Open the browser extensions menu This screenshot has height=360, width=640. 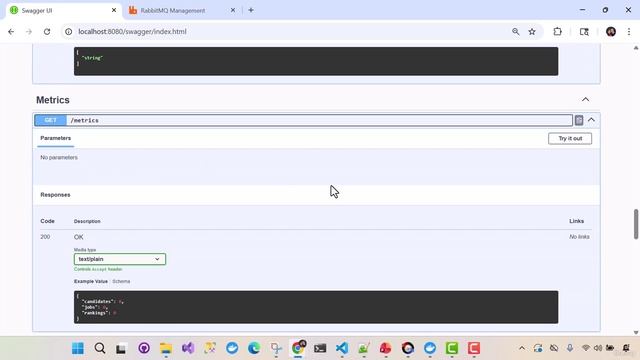tap(557, 31)
